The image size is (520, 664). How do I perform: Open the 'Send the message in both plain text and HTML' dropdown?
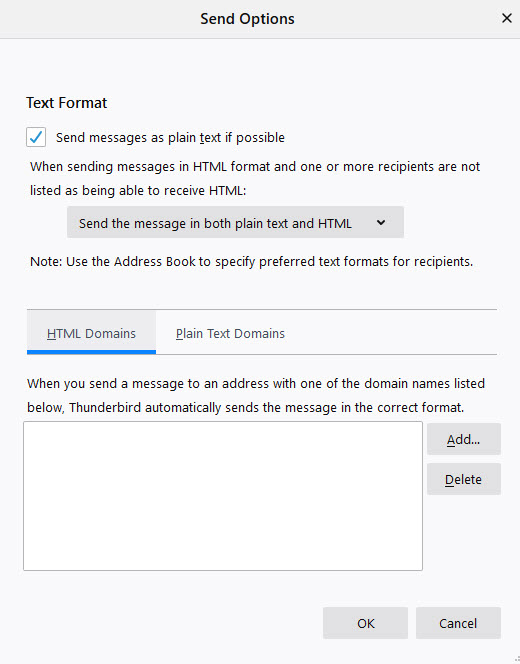pos(235,222)
